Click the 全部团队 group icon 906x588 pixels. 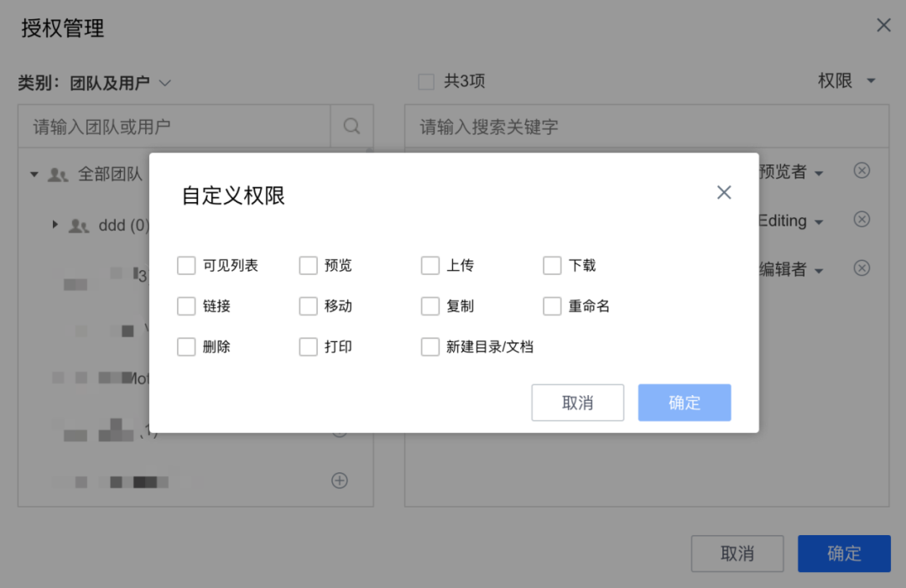click(58, 174)
